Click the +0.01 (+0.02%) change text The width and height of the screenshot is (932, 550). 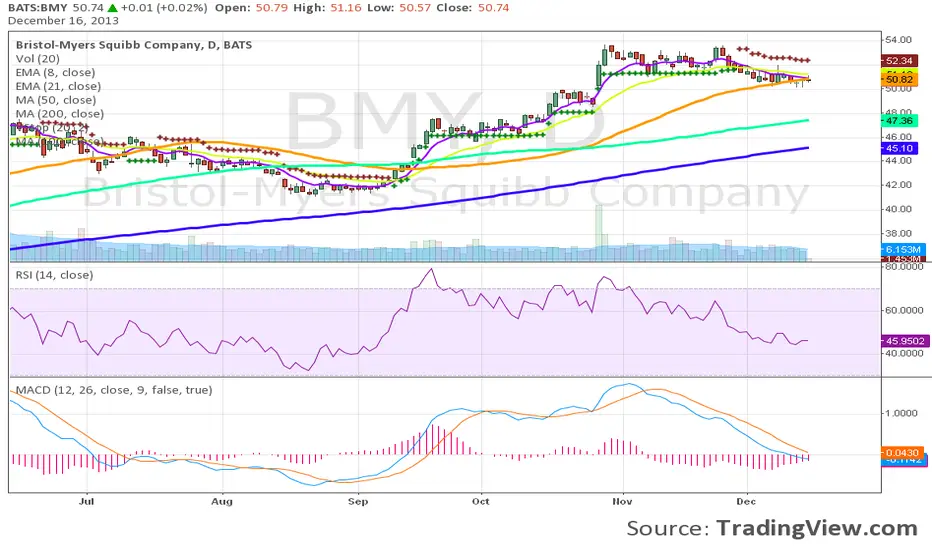[x=164, y=8]
